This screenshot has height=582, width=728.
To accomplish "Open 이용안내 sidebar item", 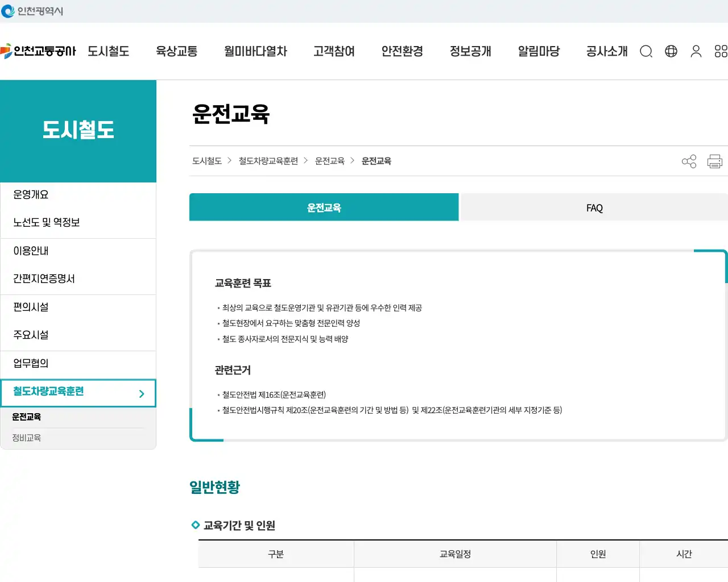I will point(78,251).
